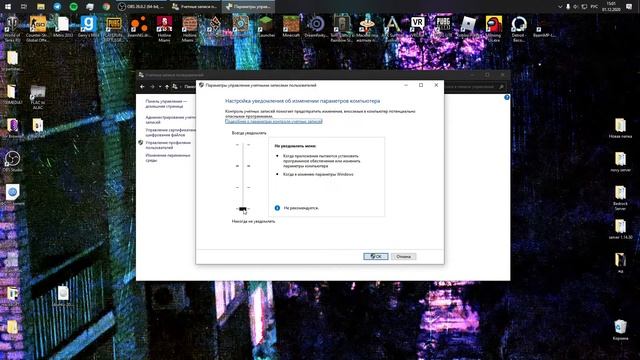Open the network tray icon

coord(584,7)
